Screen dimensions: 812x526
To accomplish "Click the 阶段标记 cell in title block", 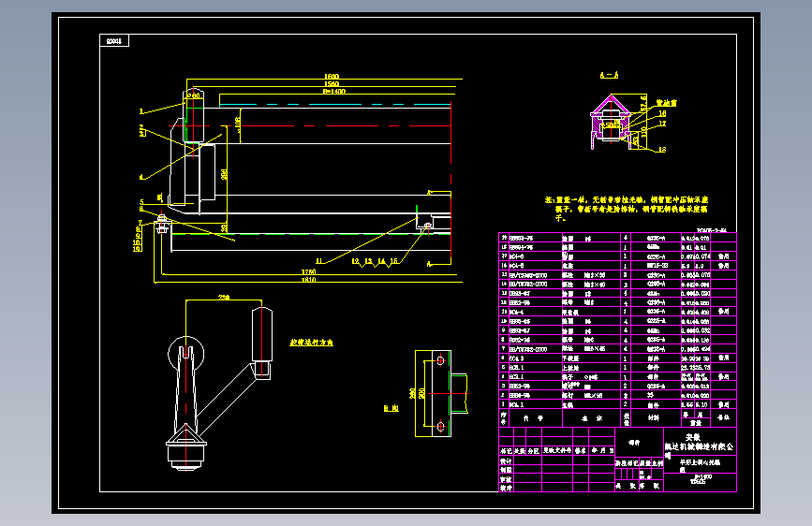I will [626, 463].
